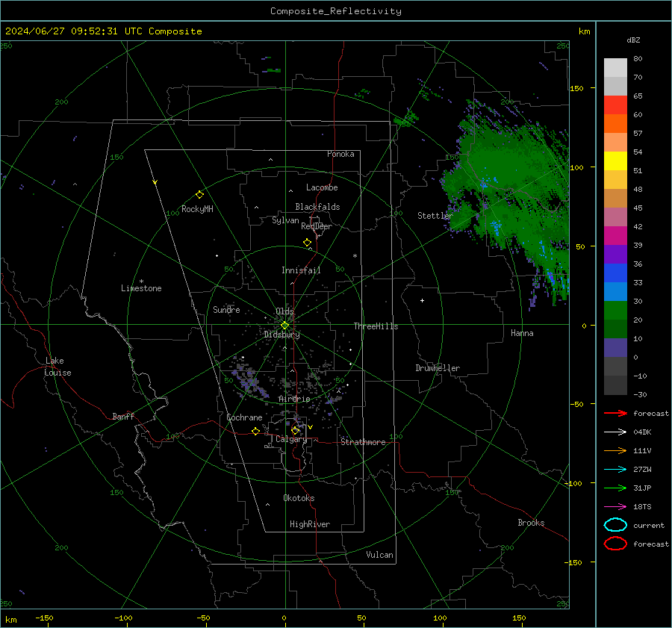
Task: Click the Limestone label
Action: click(x=141, y=288)
